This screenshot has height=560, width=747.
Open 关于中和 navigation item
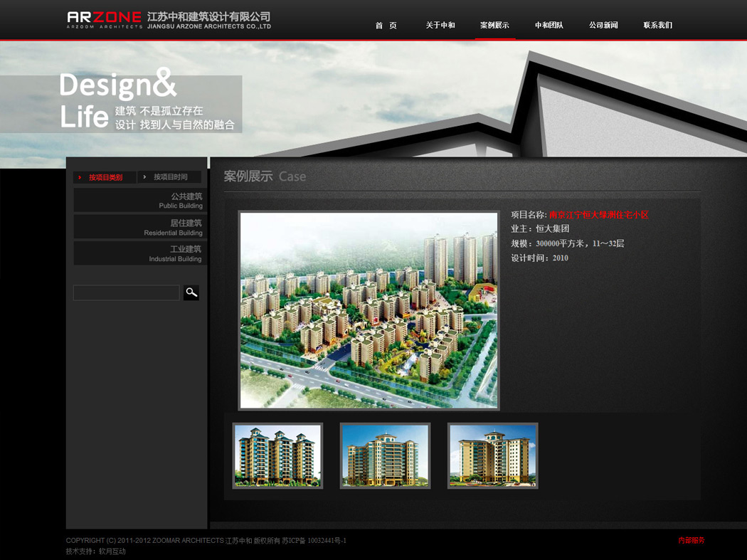tap(440, 26)
